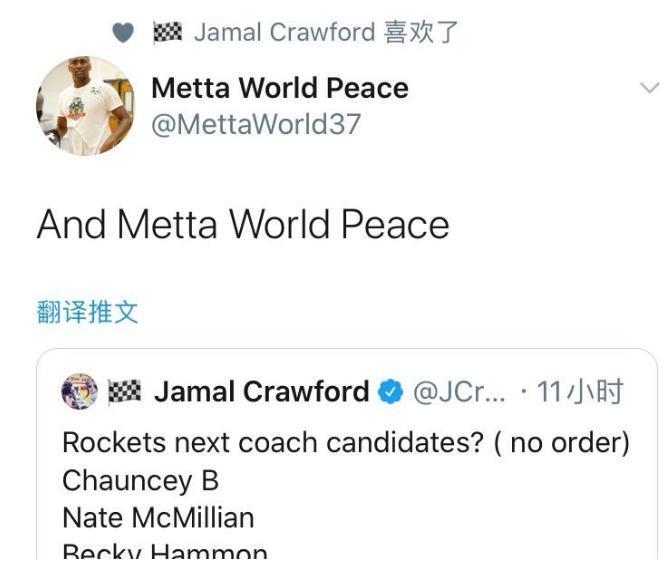Open quoted tweet about Rockets coach candidates
Screen dimensions: 672x569
pyautogui.click(x=347, y=454)
